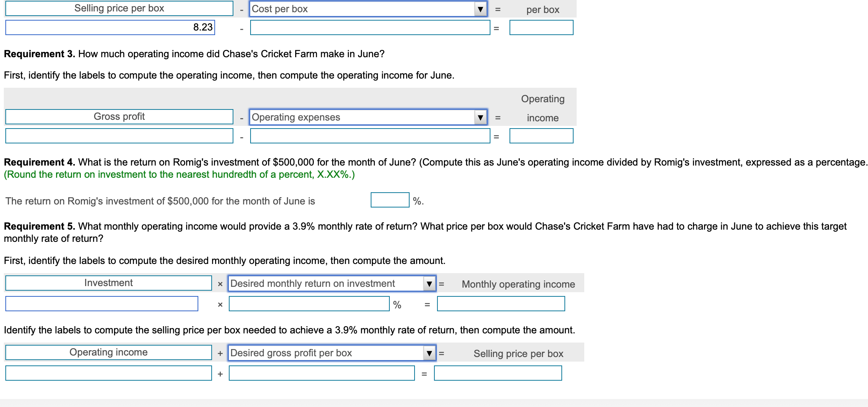The width and height of the screenshot is (868, 407).
Task: Select the Selling price per box label box
Action: 119,8
